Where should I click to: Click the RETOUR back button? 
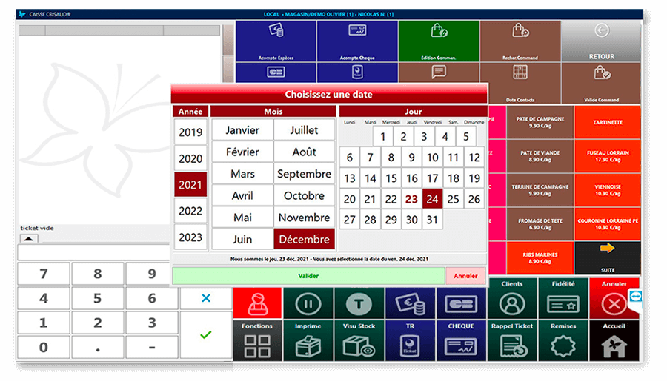(601, 41)
